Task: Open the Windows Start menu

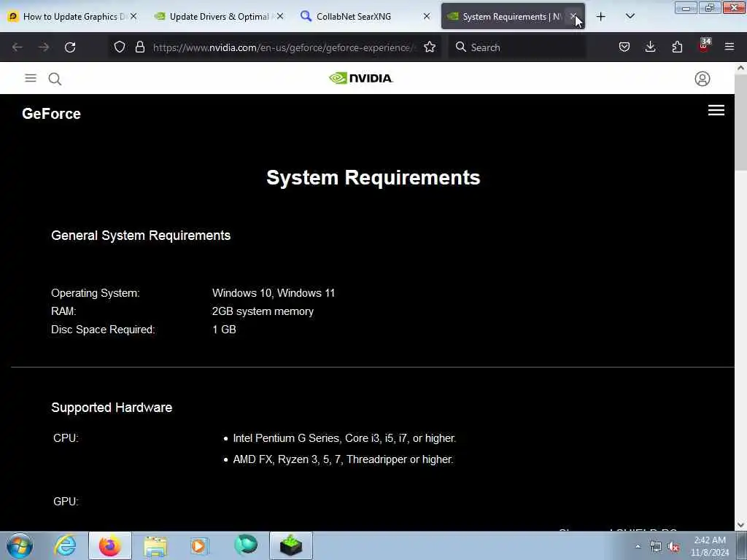Action: point(20,545)
